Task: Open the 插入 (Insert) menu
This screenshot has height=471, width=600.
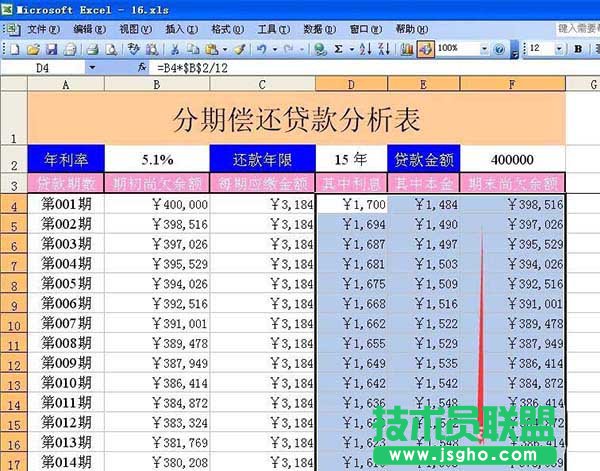Action: coord(181,29)
